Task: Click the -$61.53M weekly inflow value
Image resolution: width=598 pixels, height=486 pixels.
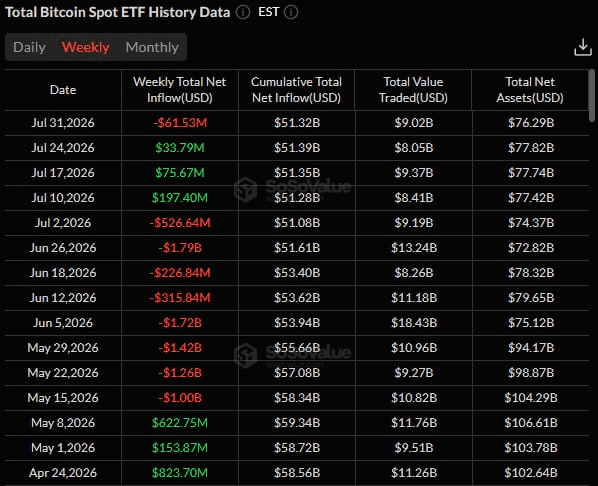Action: (x=180, y=123)
